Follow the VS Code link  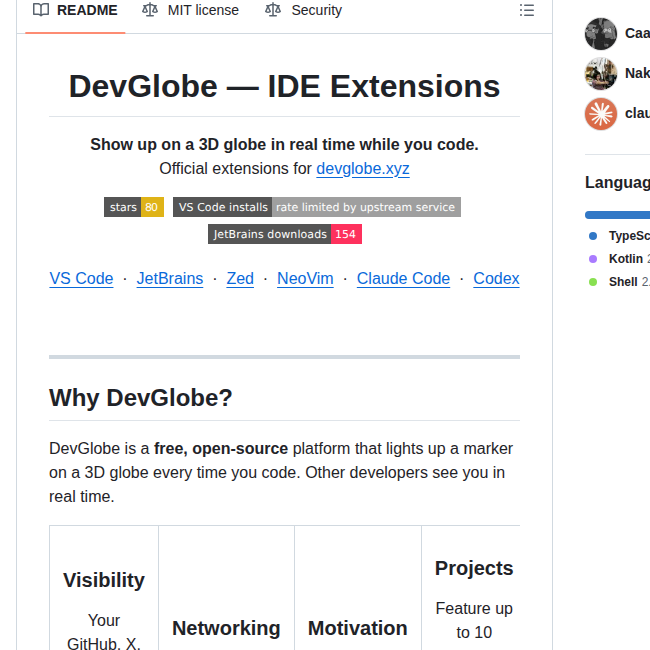(x=81, y=279)
